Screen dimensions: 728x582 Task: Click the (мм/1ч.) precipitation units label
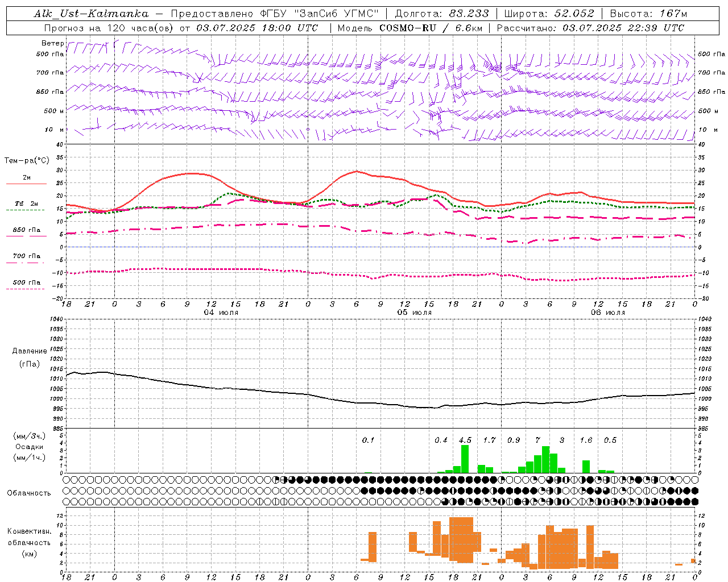click(28, 458)
